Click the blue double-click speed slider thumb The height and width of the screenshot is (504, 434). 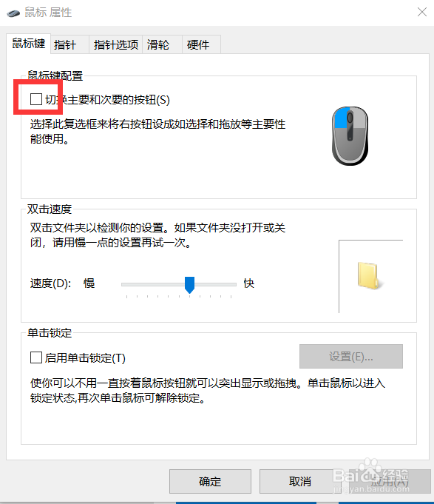click(x=190, y=285)
